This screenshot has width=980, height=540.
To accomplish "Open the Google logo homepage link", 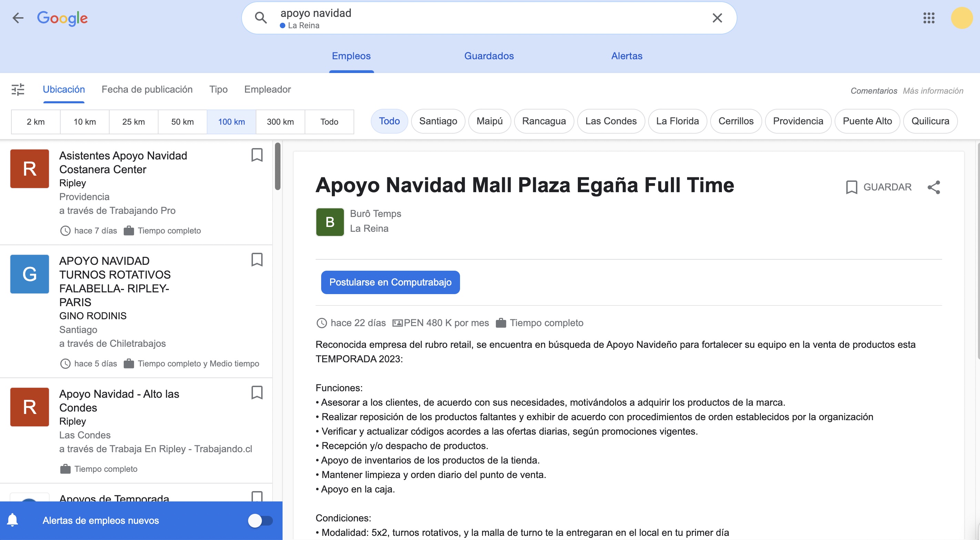I will pos(62,18).
